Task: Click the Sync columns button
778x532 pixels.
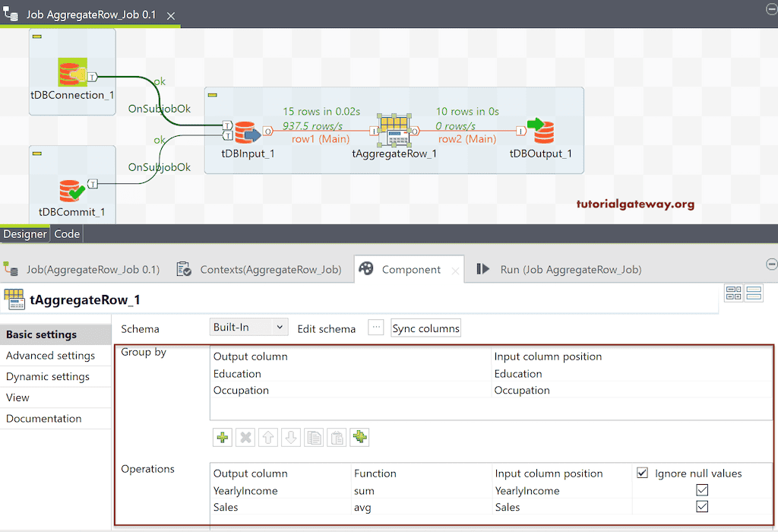Action: pyautogui.click(x=425, y=328)
